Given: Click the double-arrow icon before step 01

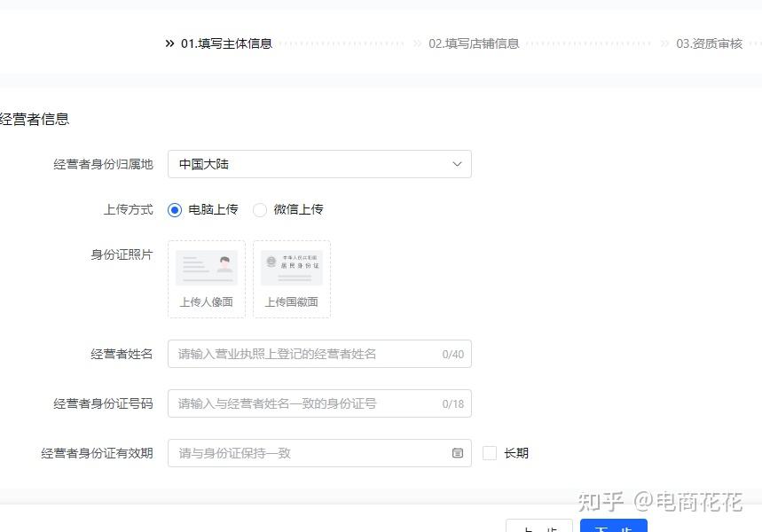Looking at the screenshot, I should pyautogui.click(x=169, y=43).
